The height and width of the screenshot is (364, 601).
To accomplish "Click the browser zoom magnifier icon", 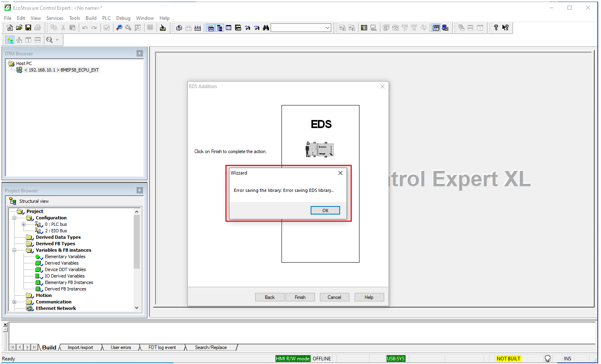I will tap(49, 40).
